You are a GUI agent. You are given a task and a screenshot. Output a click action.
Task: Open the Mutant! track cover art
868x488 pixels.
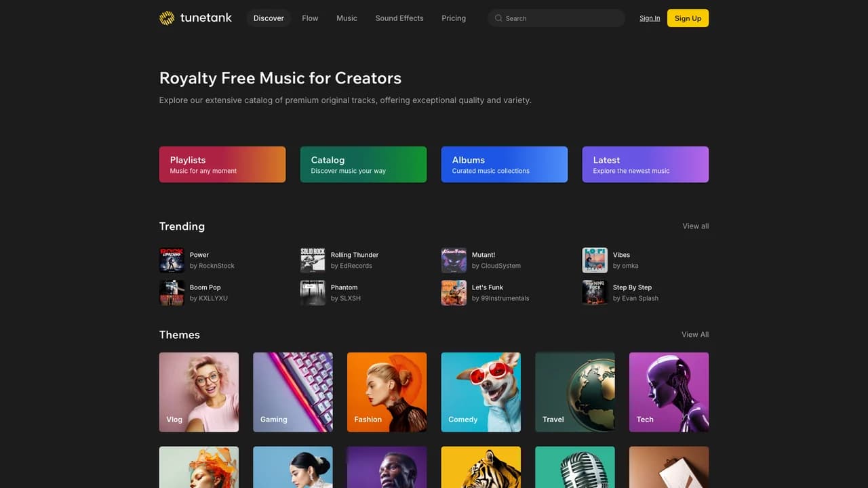point(454,260)
